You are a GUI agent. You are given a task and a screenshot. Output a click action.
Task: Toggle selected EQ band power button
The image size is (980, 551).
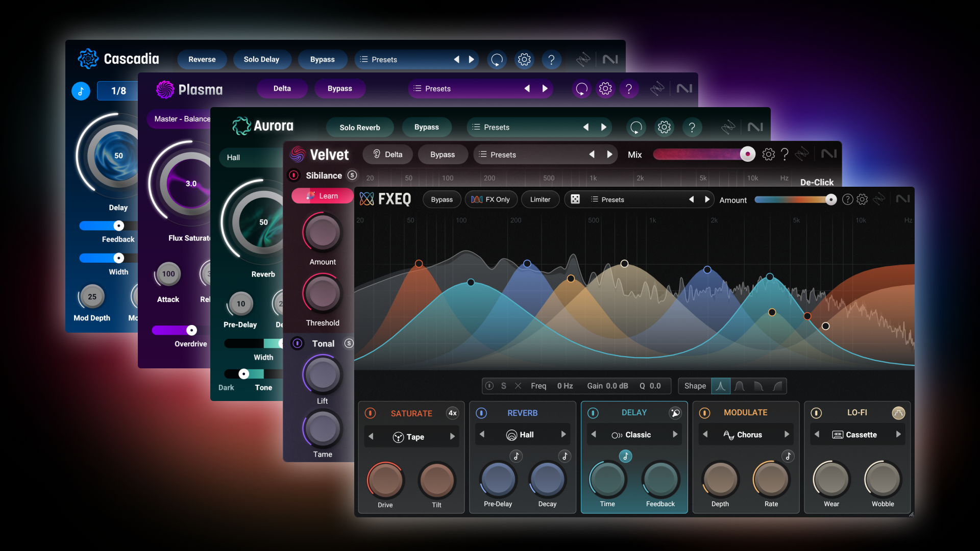point(489,386)
